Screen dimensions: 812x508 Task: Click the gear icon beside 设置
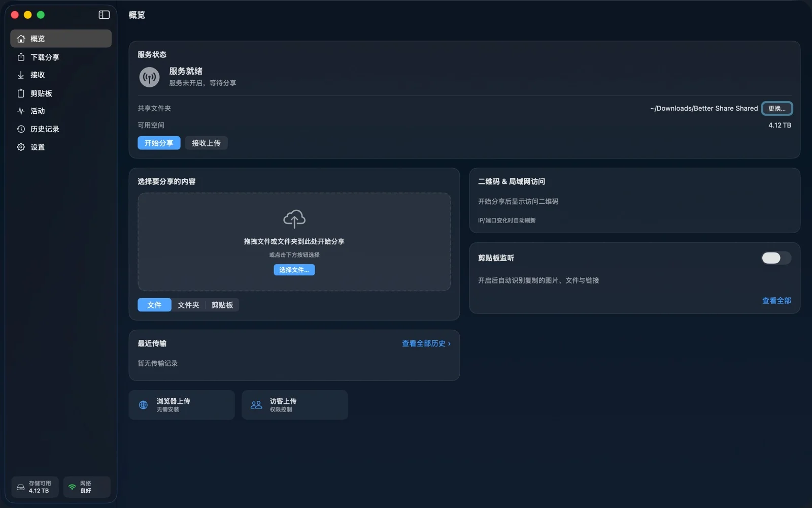point(21,147)
